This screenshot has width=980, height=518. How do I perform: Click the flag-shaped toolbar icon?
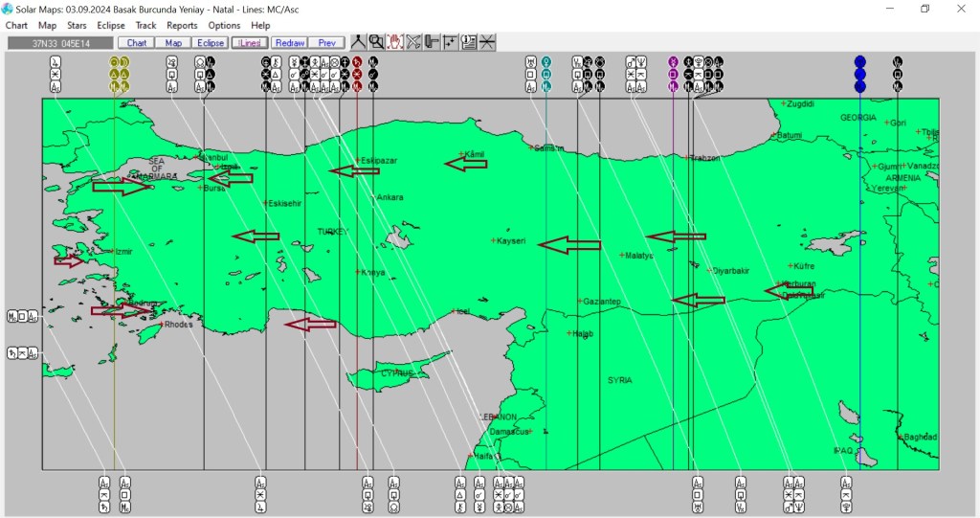click(x=432, y=42)
